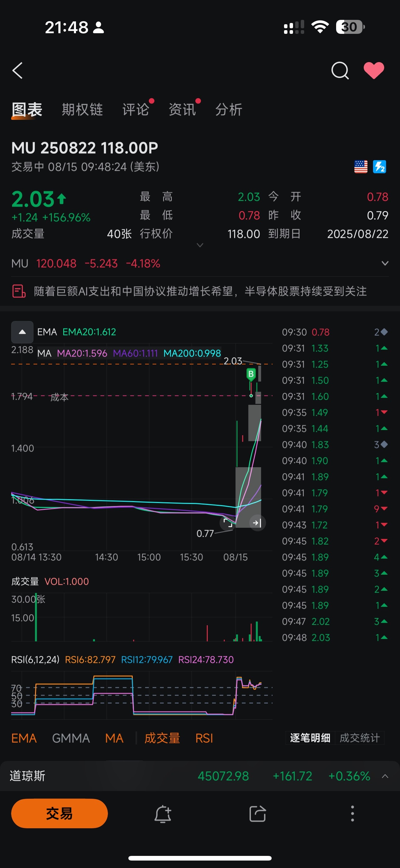Expand the 道琼斯 index bar chevron

(385, 776)
